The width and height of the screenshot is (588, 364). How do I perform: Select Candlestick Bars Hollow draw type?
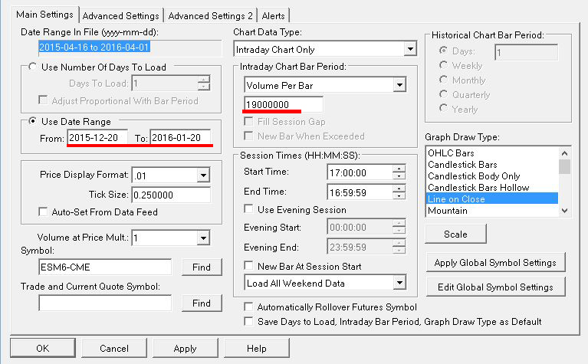492,187
